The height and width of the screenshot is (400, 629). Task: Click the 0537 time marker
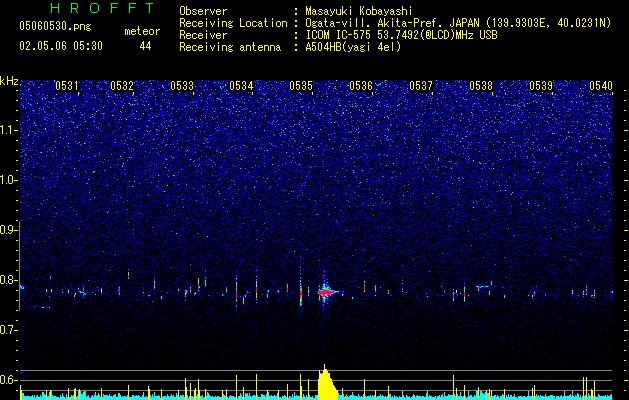coord(421,86)
